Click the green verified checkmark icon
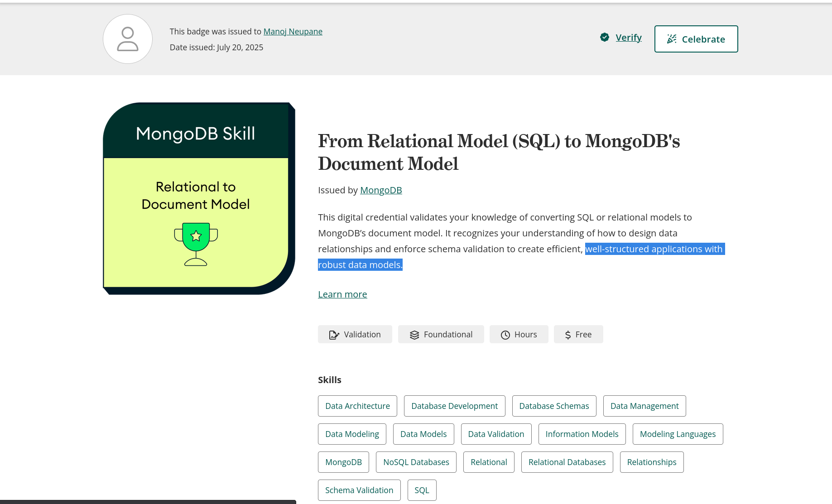 click(x=605, y=37)
